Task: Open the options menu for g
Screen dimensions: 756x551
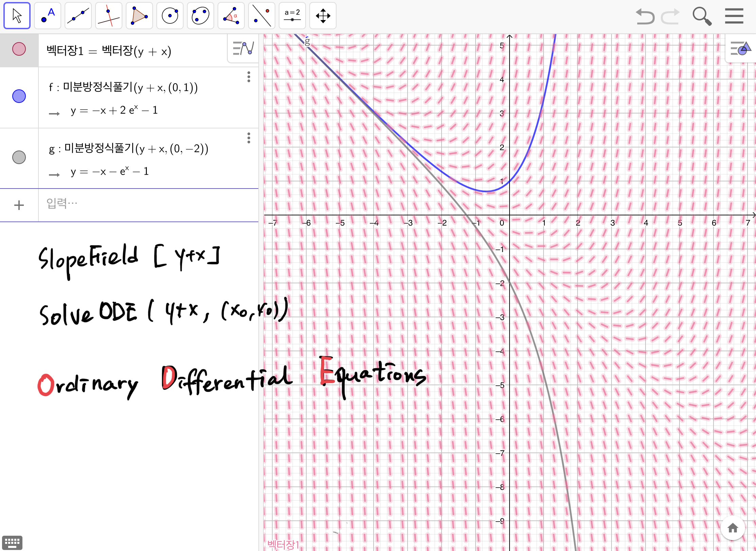Action: 249,138
